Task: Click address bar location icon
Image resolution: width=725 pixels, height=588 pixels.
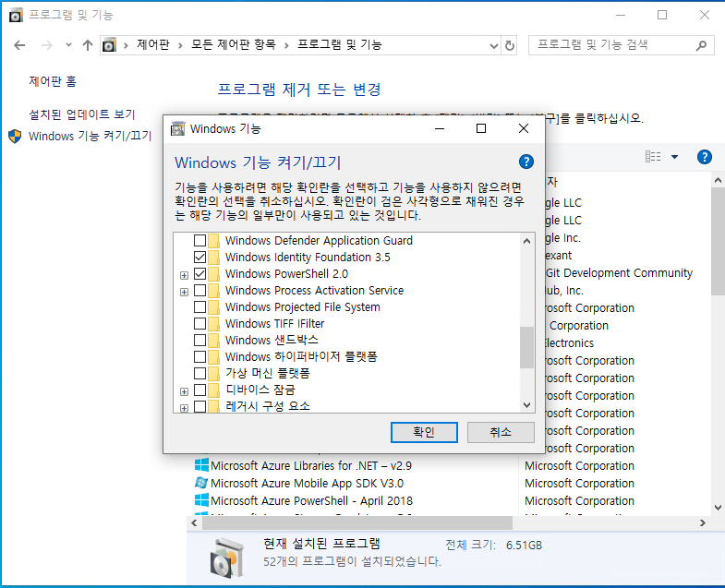Action: tap(109, 45)
